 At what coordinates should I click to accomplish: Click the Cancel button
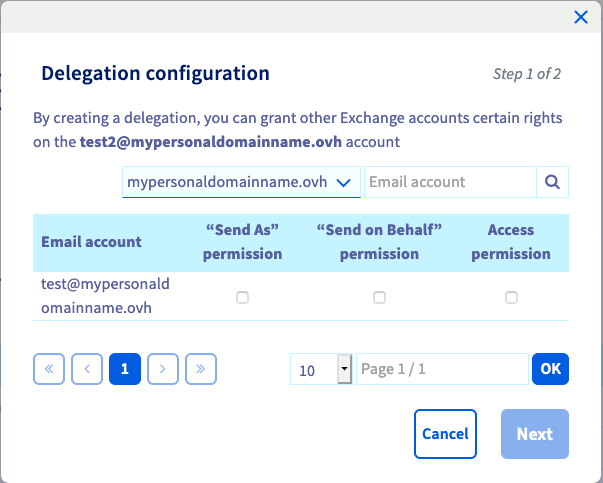pos(445,434)
